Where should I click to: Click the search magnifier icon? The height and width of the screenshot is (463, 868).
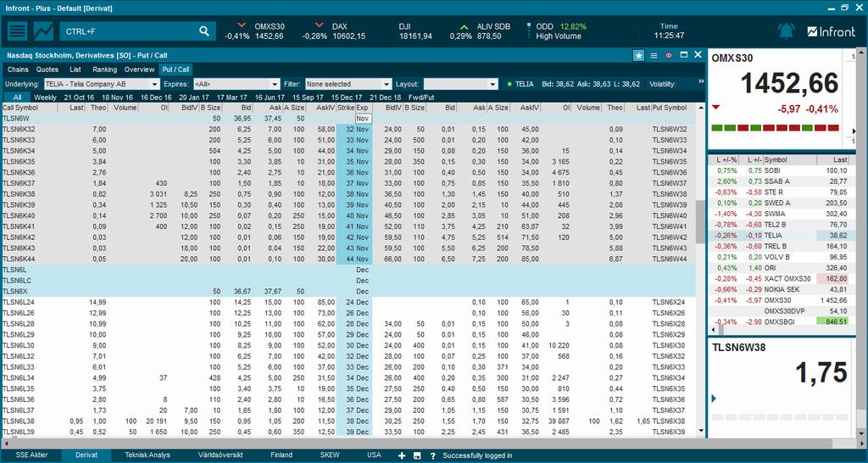click(204, 31)
